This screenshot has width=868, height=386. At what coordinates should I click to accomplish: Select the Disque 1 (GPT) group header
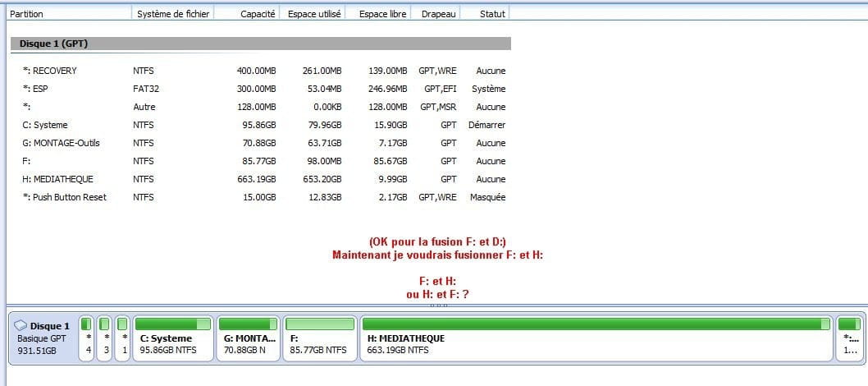[x=261, y=44]
